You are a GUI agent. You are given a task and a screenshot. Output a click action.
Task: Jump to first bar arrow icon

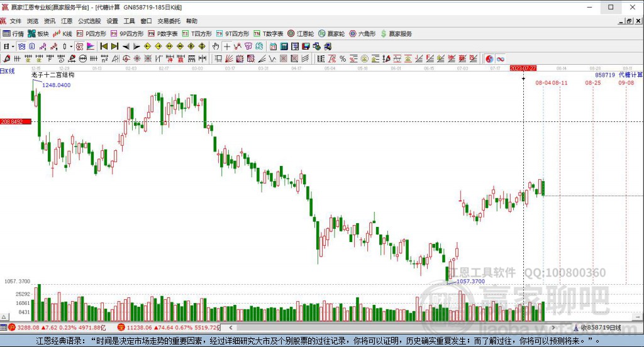[104, 47]
